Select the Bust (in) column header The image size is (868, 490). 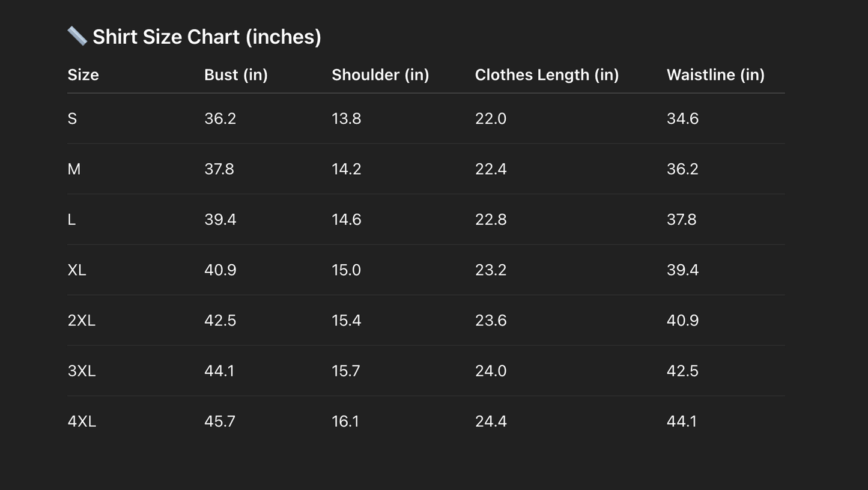point(236,75)
